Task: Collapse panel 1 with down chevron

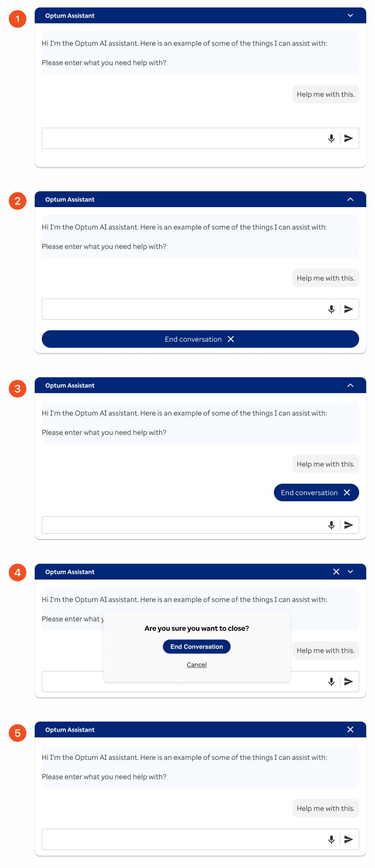Action: 350,15
